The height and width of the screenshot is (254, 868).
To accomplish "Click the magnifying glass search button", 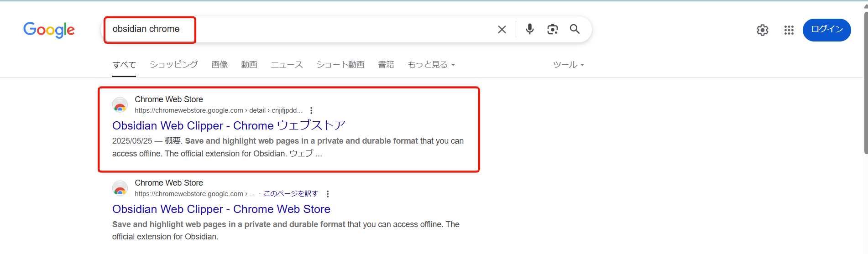I will (575, 29).
